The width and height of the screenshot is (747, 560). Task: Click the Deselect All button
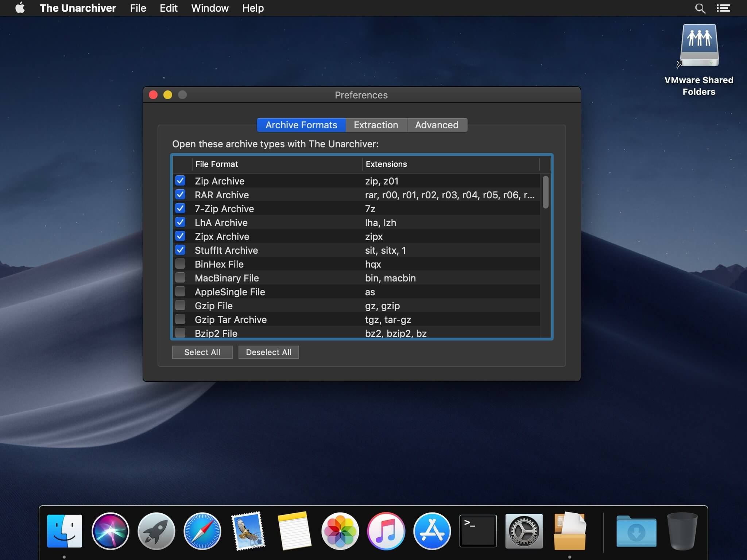click(269, 352)
